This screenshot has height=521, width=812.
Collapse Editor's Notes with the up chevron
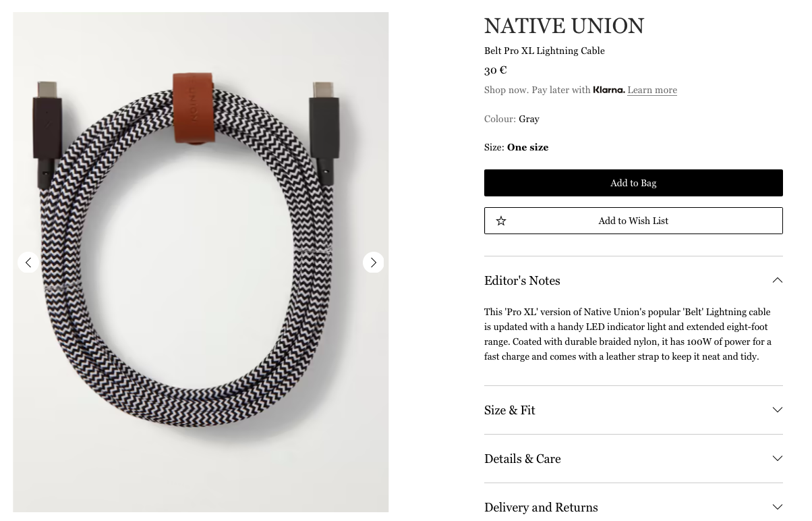coord(777,281)
